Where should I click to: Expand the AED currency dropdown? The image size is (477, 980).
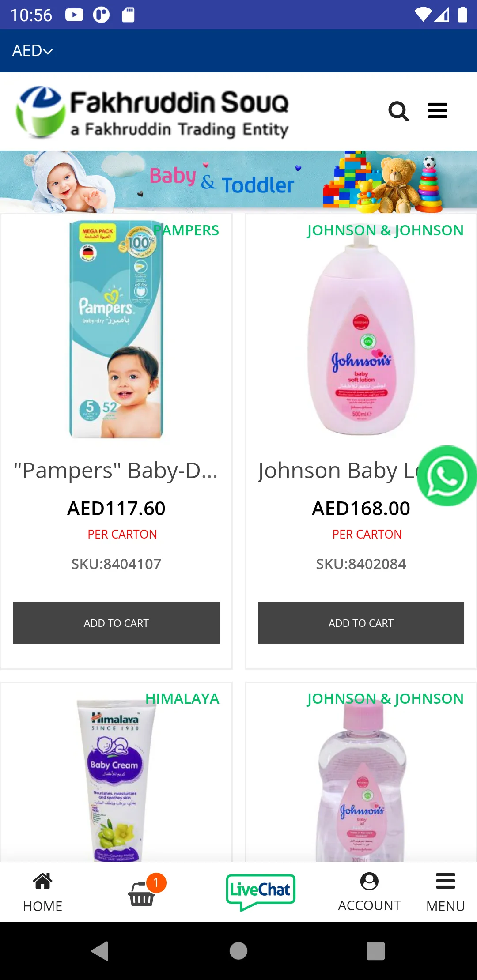pos(32,51)
